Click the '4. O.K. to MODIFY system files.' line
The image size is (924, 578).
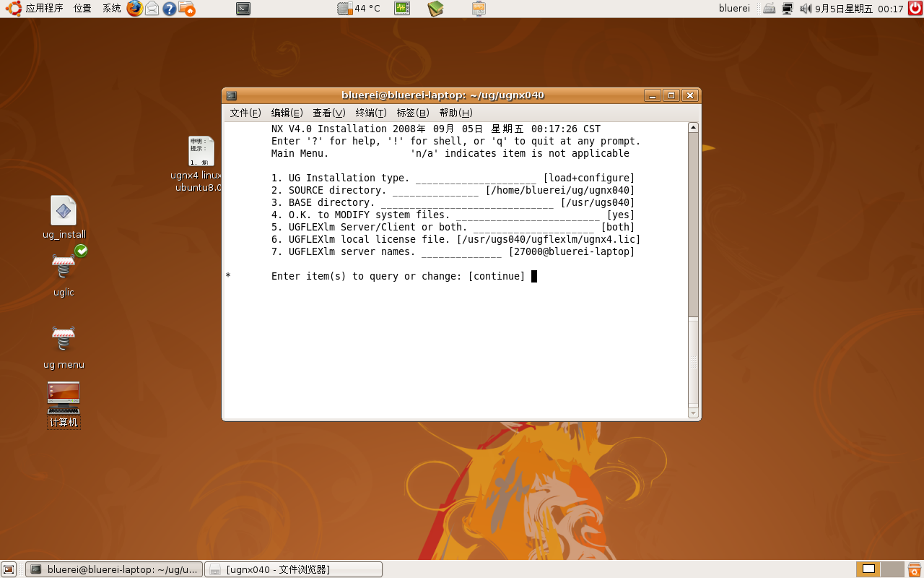coord(453,215)
